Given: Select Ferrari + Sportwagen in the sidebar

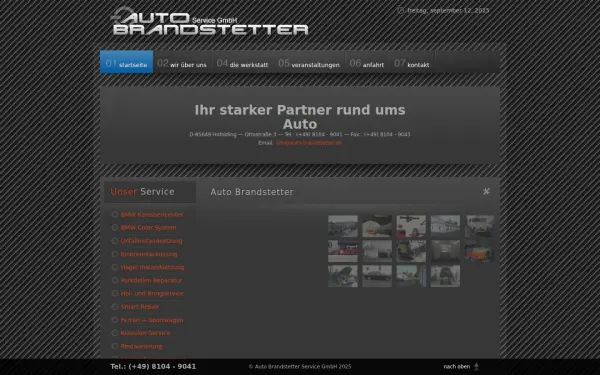Looking at the screenshot, I should [x=152, y=320].
